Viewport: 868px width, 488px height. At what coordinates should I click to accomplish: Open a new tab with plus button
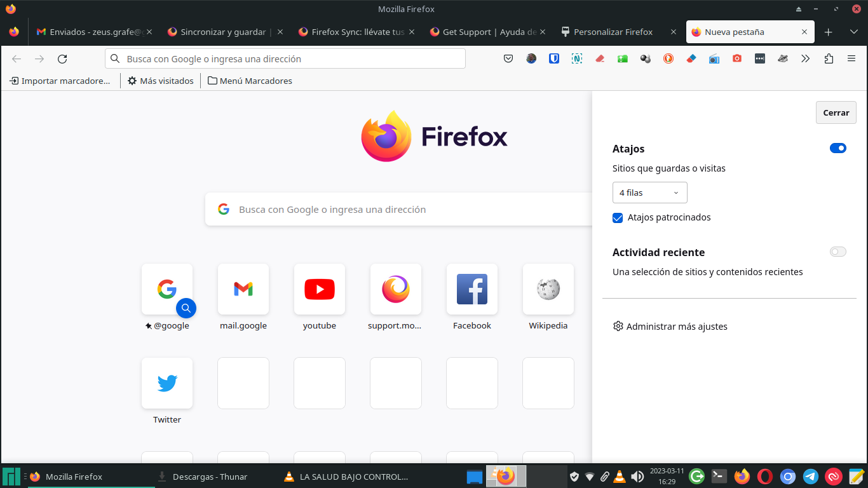pyautogui.click(x=829, y=32)
